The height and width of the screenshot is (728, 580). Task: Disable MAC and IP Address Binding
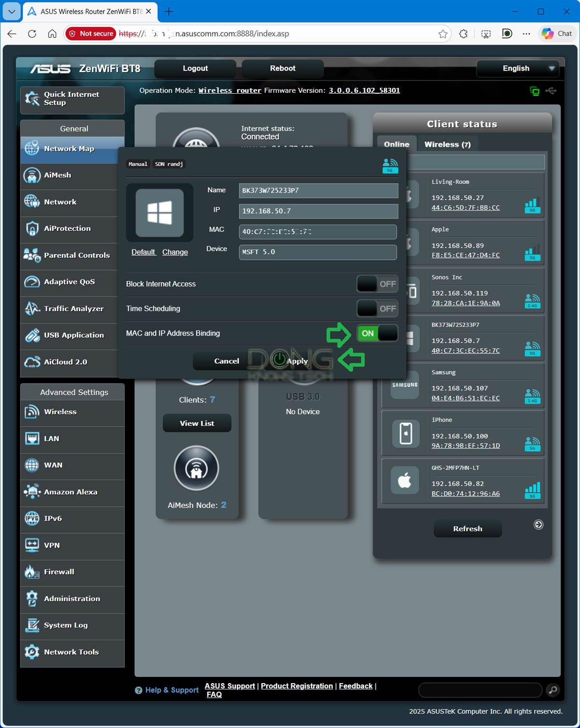click(377, 333)
